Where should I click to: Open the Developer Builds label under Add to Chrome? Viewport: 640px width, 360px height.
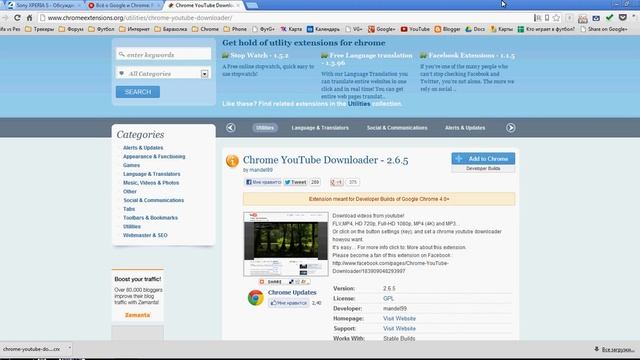coord(483,169)
